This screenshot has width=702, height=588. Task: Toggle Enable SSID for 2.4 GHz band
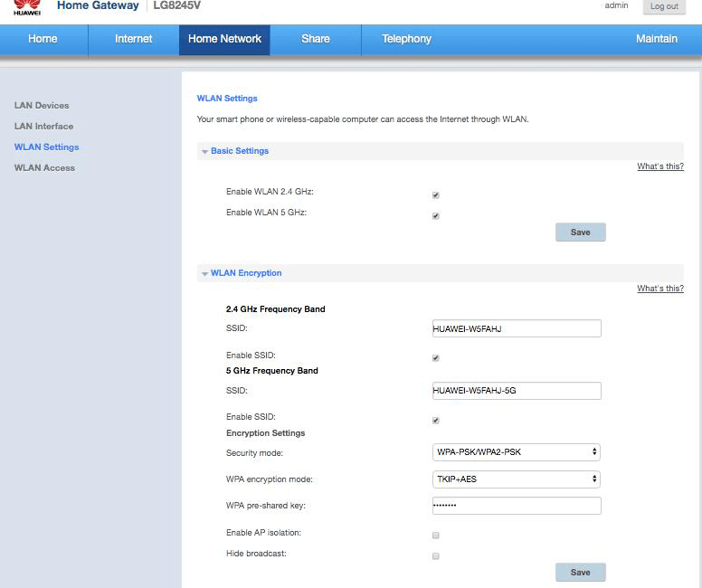point(436,358)
